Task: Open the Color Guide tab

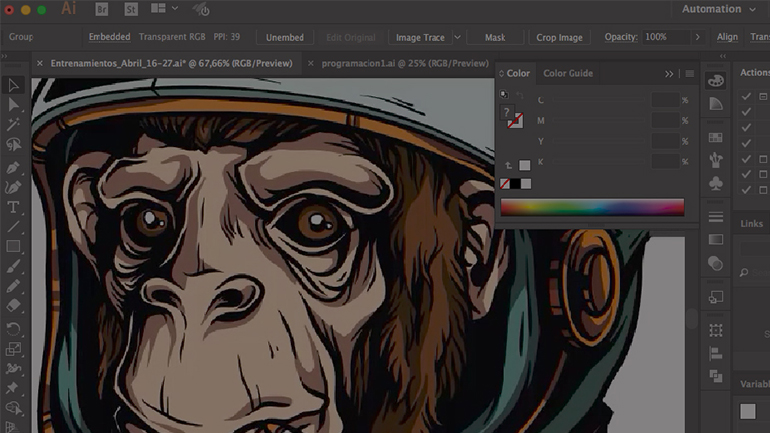Action: pos(568,73)
